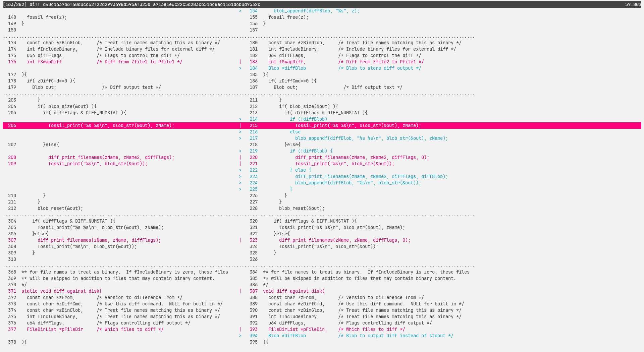644x352 pixels.
Task: Click the change marker next to line 220
Action: [x=240, y=158]
